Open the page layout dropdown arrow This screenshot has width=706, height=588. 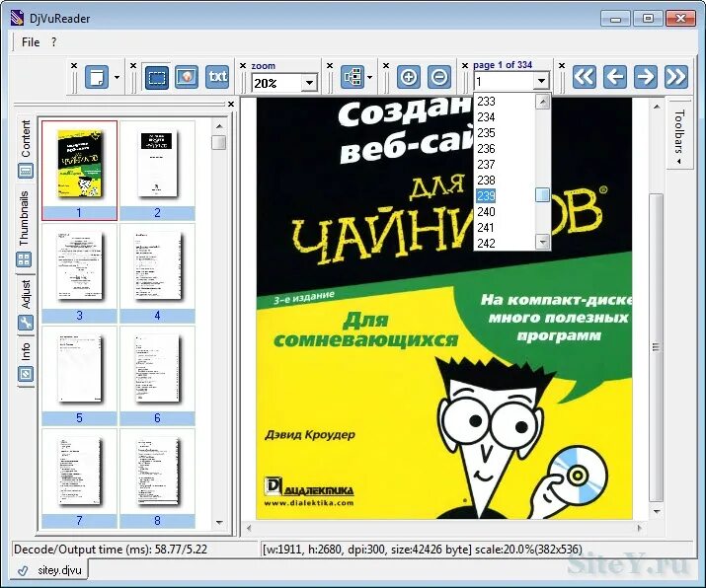(x=118, y=77)
